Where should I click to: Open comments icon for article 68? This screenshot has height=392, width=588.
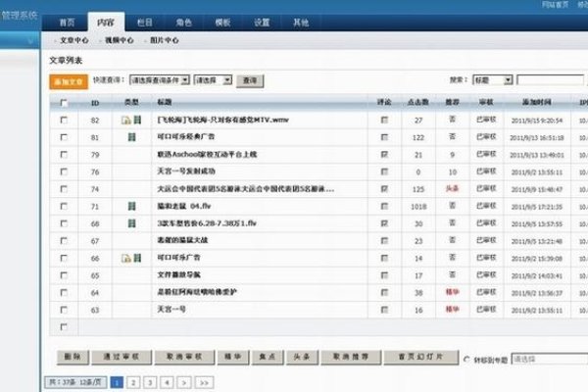click(x=384, y=223)
